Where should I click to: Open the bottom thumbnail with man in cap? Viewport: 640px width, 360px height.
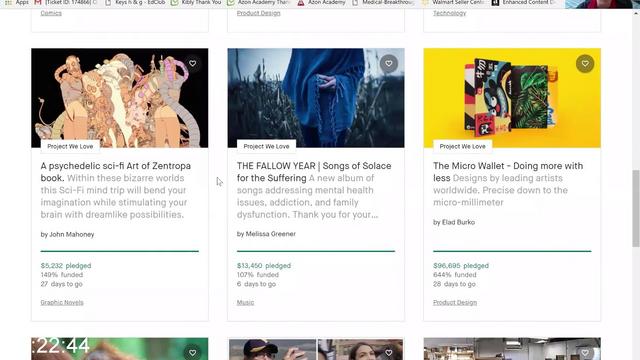(316, 349)
